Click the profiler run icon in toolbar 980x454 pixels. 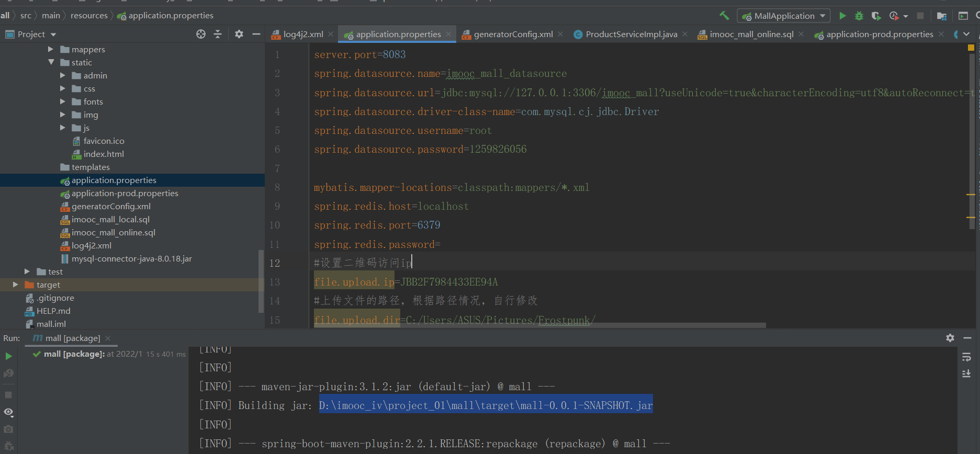(x=894, y=16)
